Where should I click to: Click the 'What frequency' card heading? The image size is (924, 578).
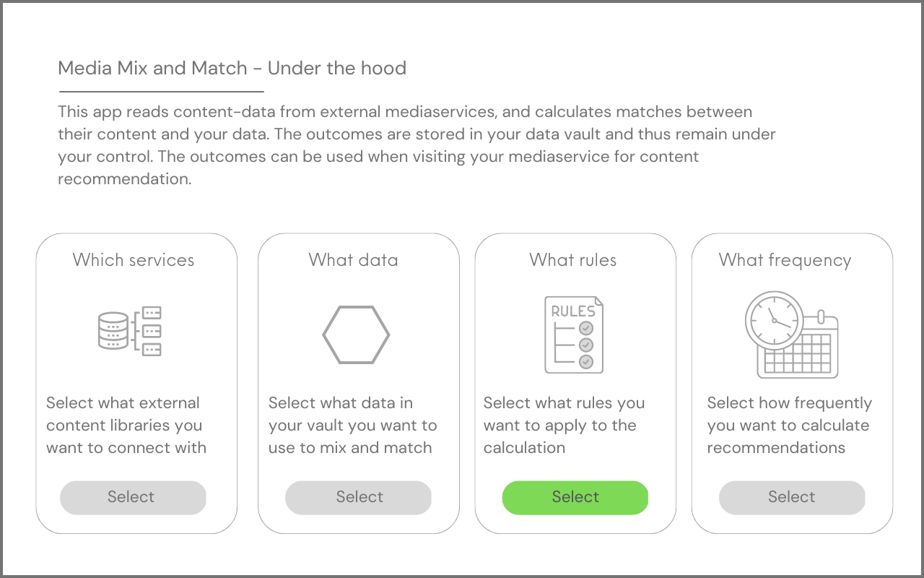point(785,260)
